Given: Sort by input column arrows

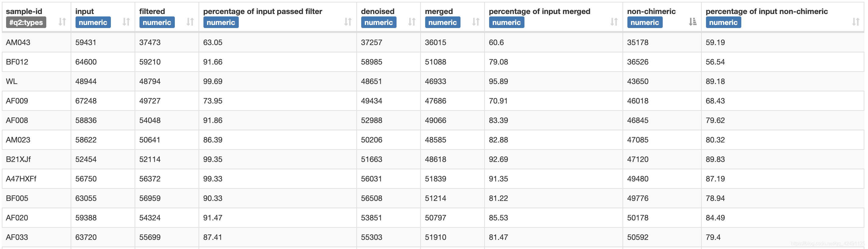Looking at the screenshot, I should tap(126, 22).
